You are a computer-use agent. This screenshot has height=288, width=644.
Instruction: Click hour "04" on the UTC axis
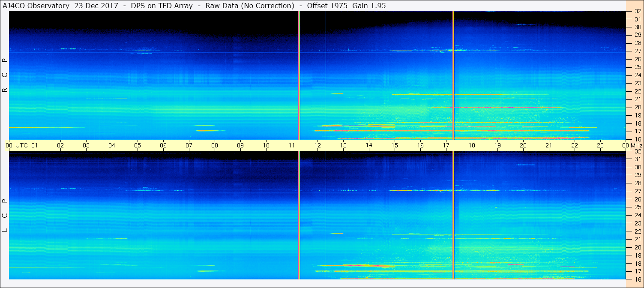[112, 145]
